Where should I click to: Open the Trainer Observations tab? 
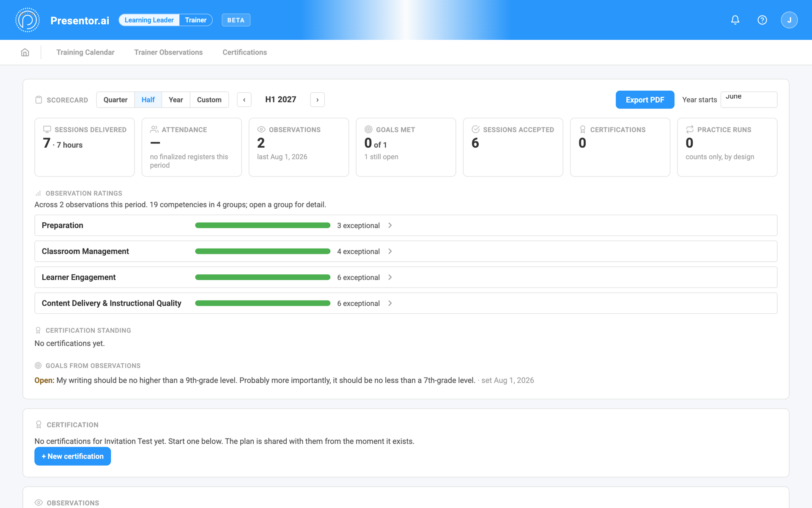coord(168,52)
